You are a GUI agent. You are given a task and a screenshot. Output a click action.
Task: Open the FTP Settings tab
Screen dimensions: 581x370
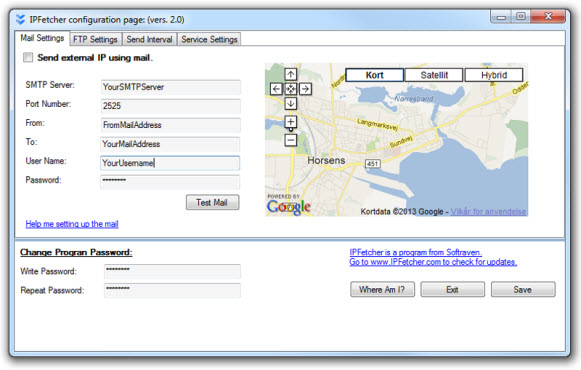[95, 39]
